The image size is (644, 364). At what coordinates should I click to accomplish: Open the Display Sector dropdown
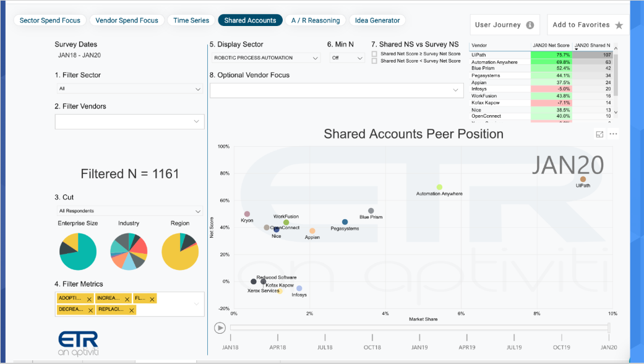tap(266, 58)
